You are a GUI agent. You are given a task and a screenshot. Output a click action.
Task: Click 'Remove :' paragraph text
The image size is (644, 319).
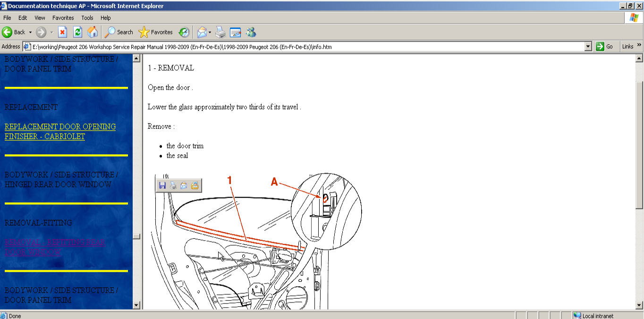161,126
